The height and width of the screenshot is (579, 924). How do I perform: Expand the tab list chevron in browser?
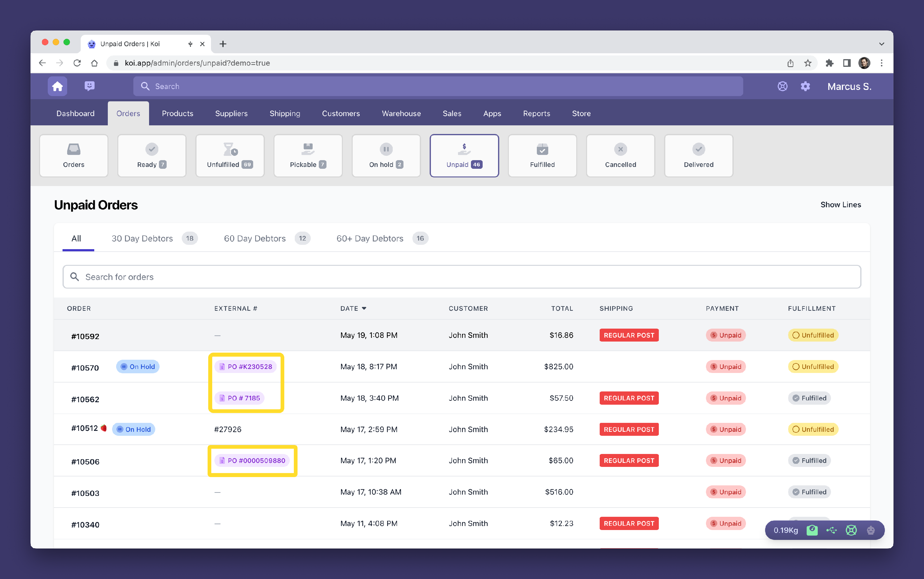(x=881, y=44)
